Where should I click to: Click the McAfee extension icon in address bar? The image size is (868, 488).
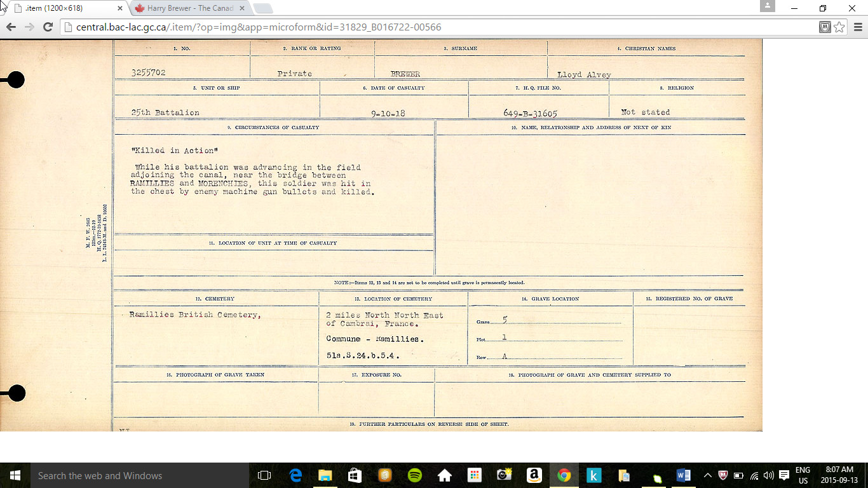click(x=825, y=27)
